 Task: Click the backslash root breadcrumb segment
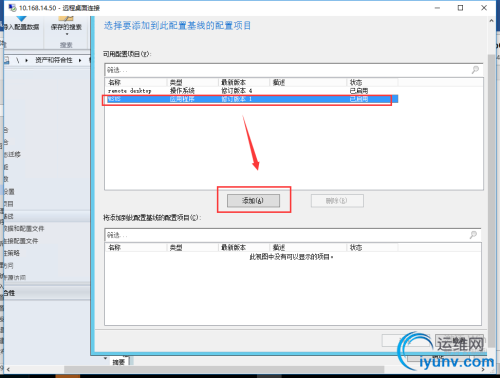click(x=17, y=60)
